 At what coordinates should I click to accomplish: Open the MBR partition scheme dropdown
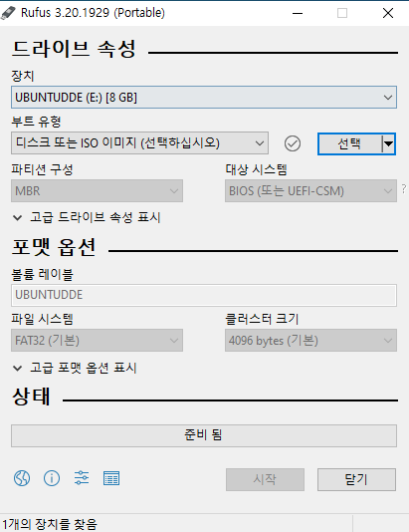click(x=97, y=191)
